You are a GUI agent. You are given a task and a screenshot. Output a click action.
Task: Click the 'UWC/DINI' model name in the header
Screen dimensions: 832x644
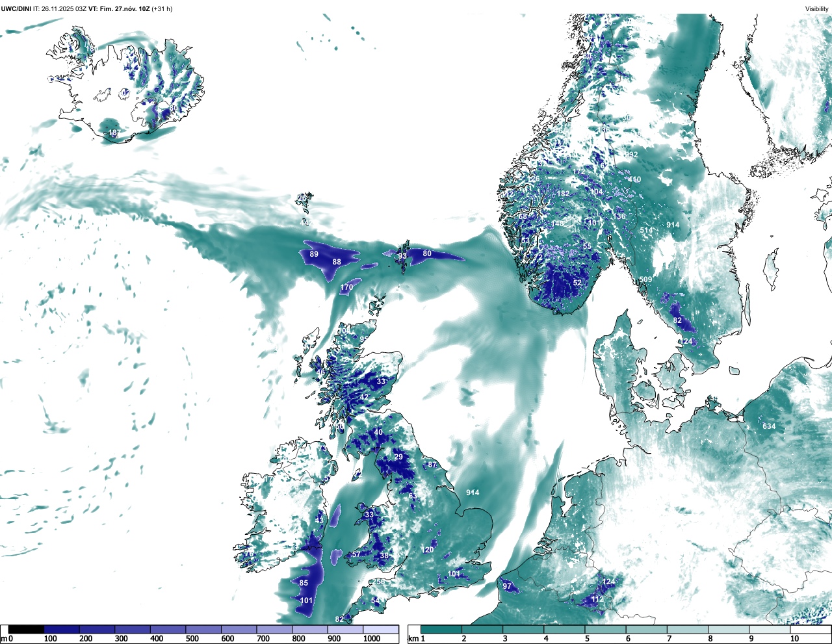coord(16,8)
